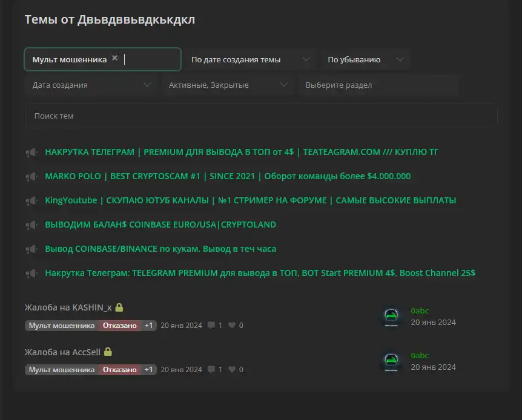Click megaphone icon beside Вывод COINBASE/BINANCE ad
522x420 pixels.
[31, 249]
